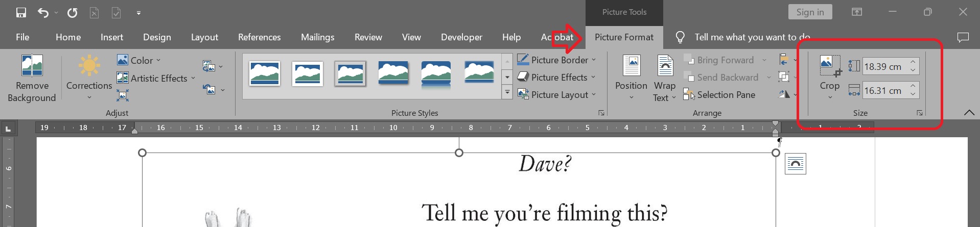Open the Design tab
The height and width of the screenshot is (227, 980).
point(157,37)
